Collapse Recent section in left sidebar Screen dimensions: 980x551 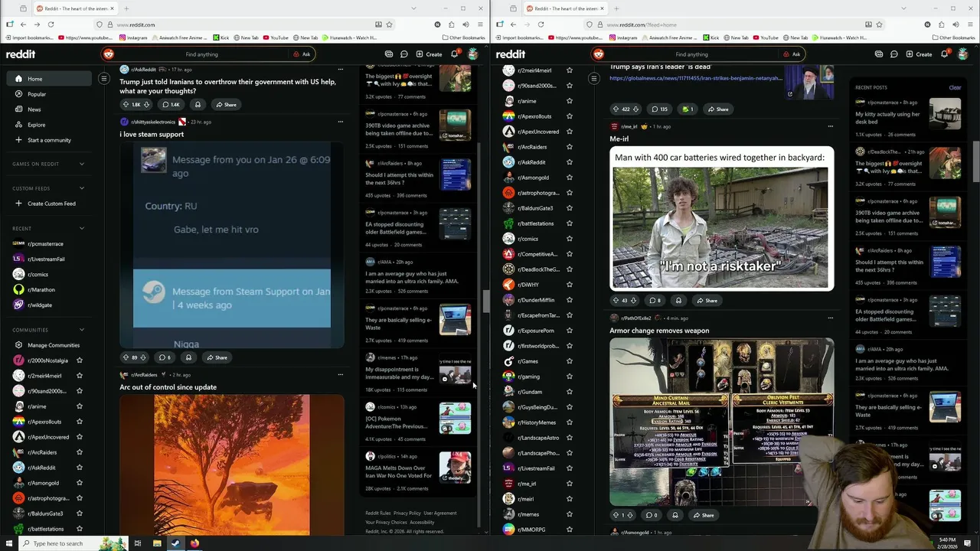(82, 228)
